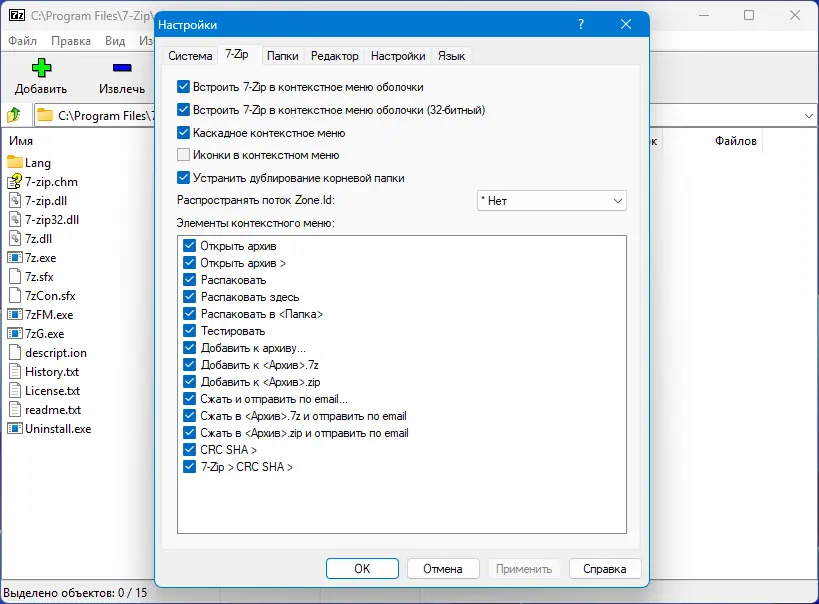
Task: Open the Файл menu
Action: pos(23,41)
